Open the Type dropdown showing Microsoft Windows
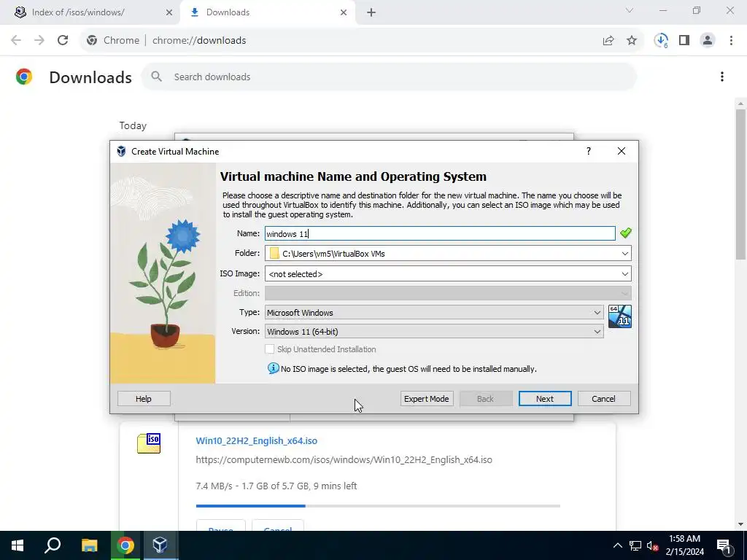This screenshot has width=747, height=560. pyautogui.click(x=434, y=312)
